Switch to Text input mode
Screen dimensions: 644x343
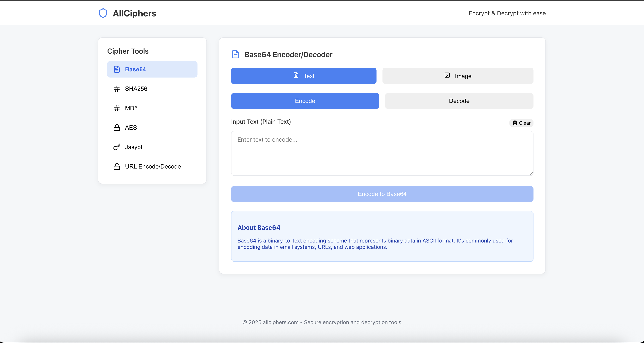(x=304, y=76)
